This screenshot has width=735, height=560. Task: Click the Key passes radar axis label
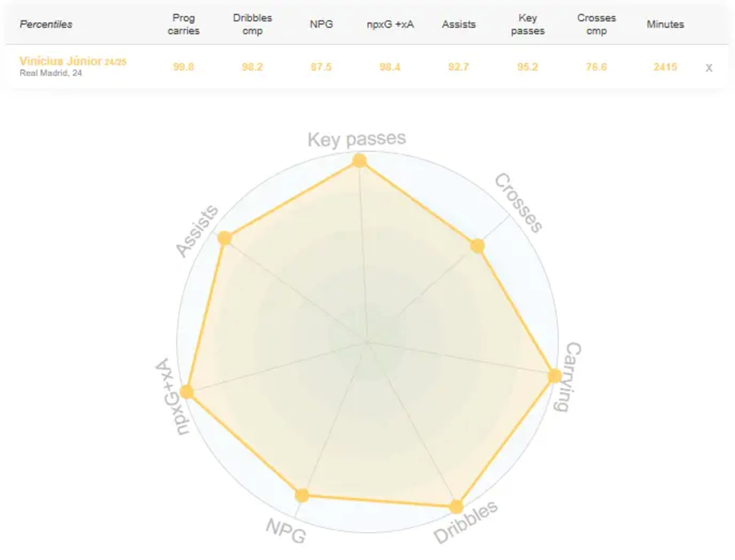pyautogui.click(x=357, y=139)
